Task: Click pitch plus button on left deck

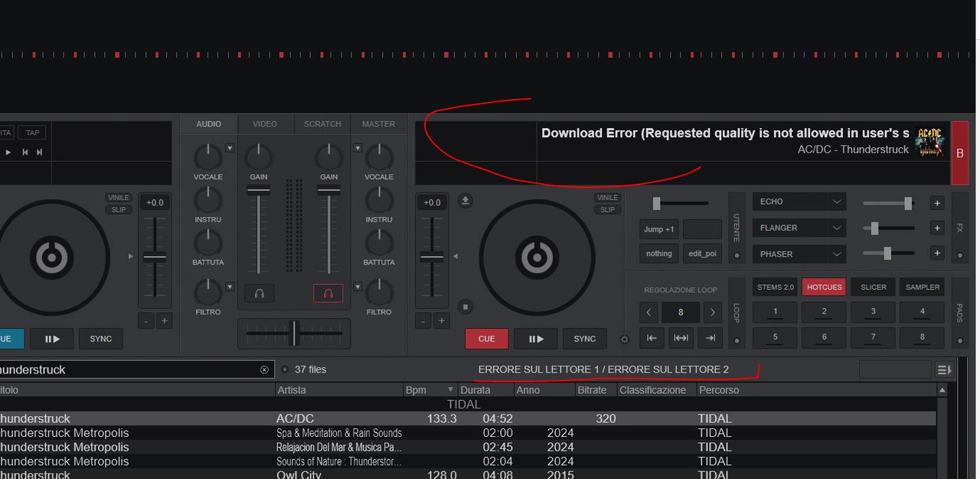Action: pyautogui.click(x=163, y=320)
